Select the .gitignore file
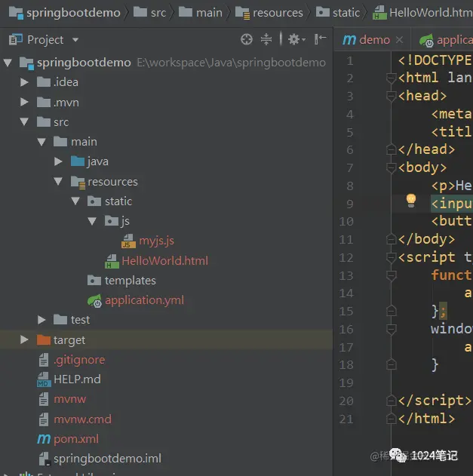Screen dimensions: 473x476 pyautogui.click(x=79, y=360)
